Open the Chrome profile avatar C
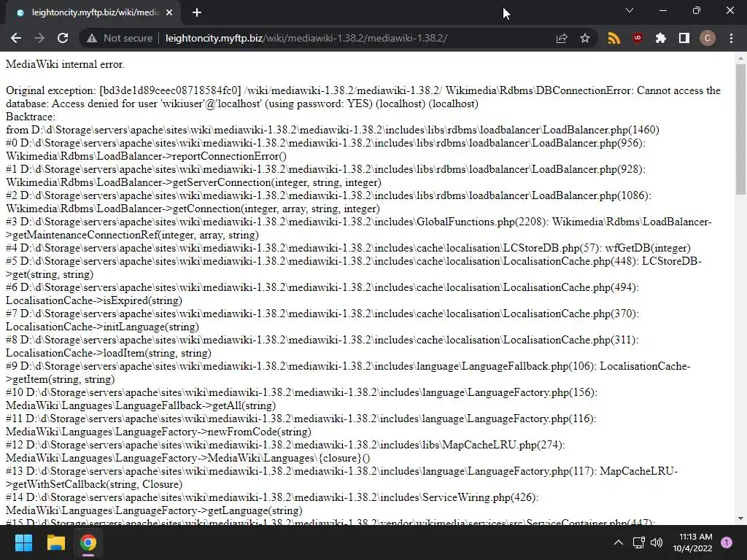This screenshot has width=747, height=560. (708, 38)
